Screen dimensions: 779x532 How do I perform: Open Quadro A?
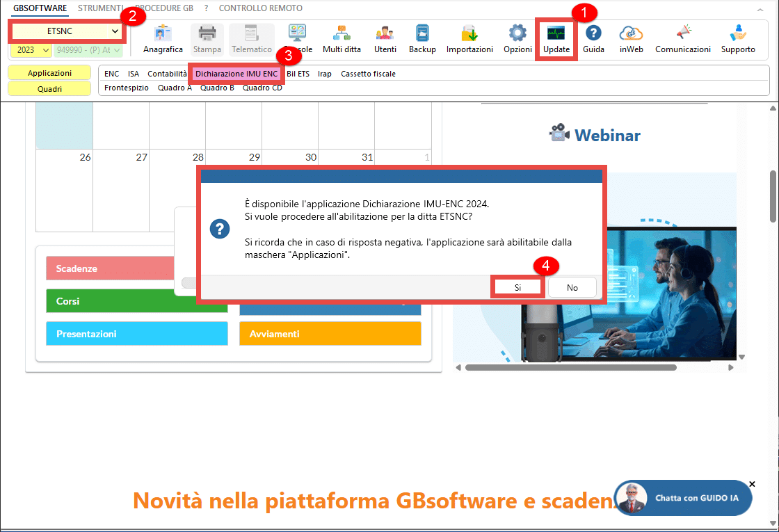pyautogui.click(x=175, y=88)
